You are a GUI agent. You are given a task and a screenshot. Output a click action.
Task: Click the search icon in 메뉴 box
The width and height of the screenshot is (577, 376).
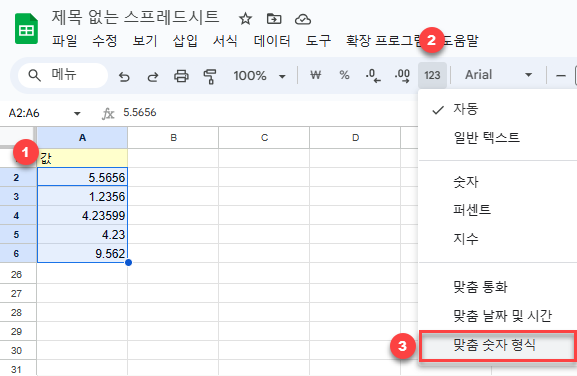(x=34, y=75)
